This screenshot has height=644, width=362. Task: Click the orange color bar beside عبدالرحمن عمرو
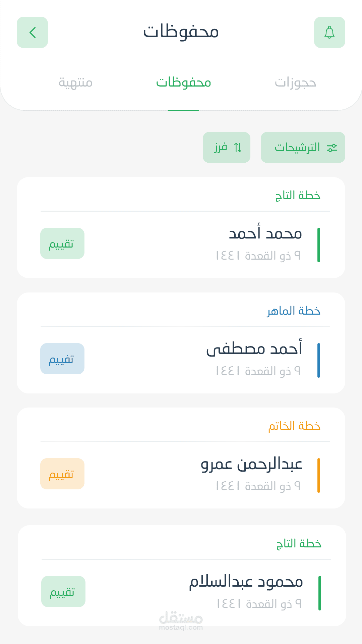coord(318,475)
